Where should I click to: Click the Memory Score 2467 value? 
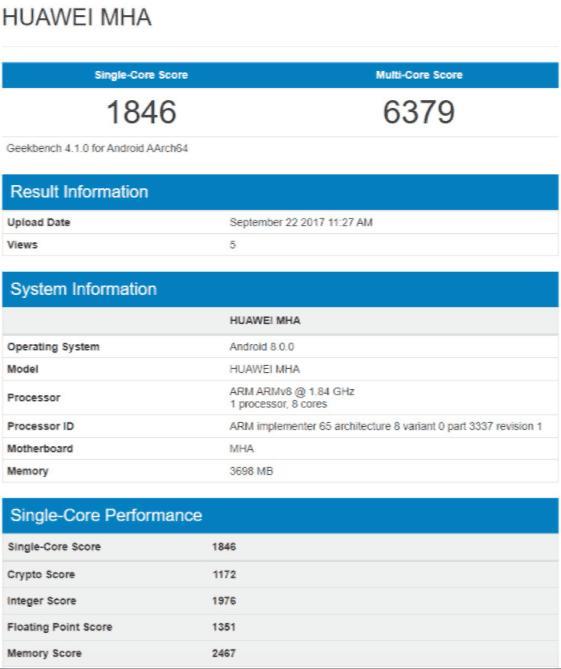click(x=224, y=653)
